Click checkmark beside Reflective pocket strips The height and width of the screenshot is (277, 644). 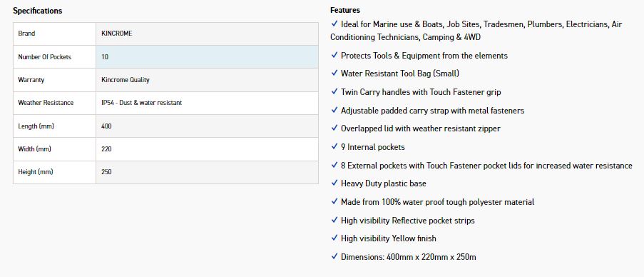pyautogui.click(x=334, y=221)
